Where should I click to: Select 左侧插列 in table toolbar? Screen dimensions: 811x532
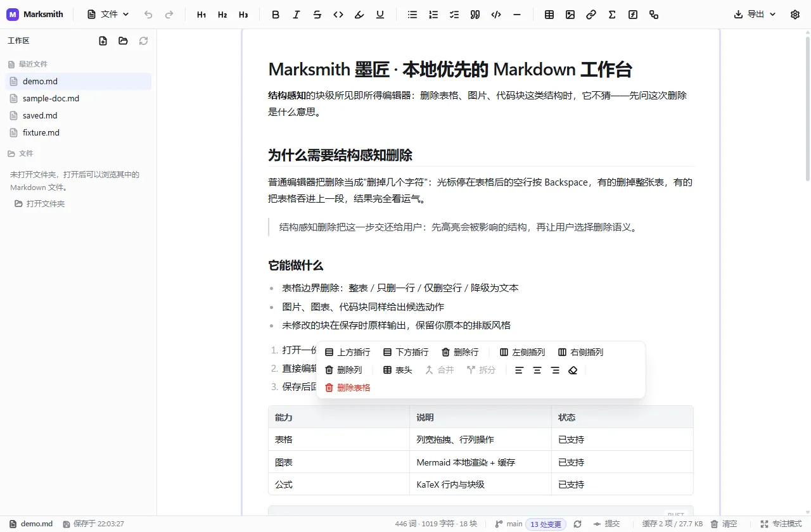coord(522,352)
